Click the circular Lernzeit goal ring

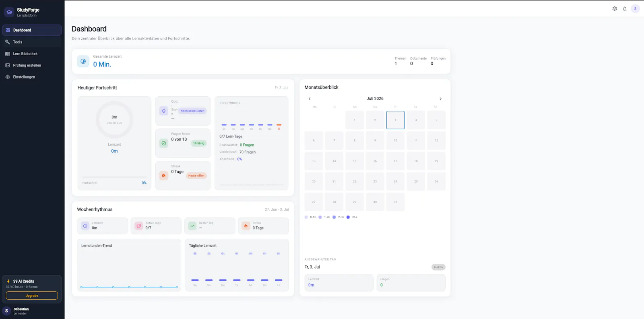click(x=114, y=120)
